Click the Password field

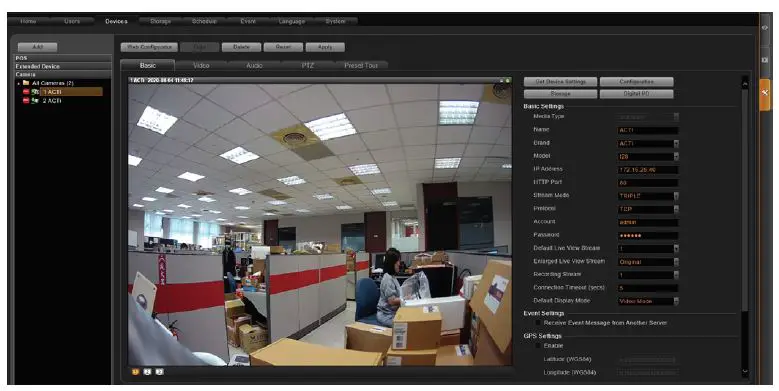pos(648,235)
